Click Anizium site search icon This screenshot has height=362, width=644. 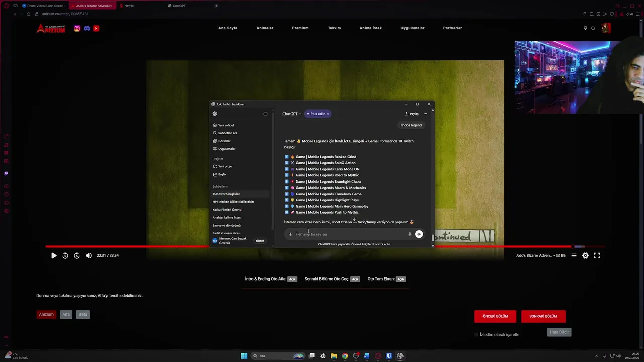[x=593, y=28]
